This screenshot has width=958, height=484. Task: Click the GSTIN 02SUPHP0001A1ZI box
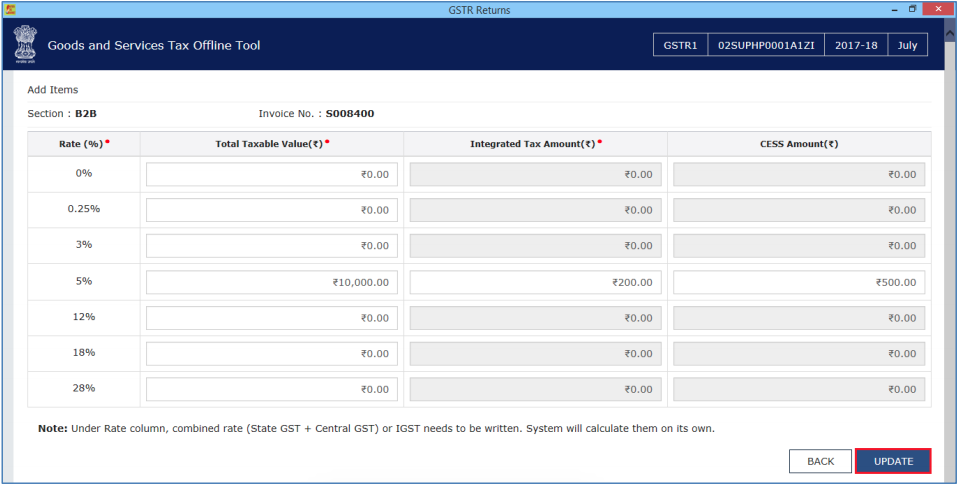pyautogui.click(x=766, y=45)
